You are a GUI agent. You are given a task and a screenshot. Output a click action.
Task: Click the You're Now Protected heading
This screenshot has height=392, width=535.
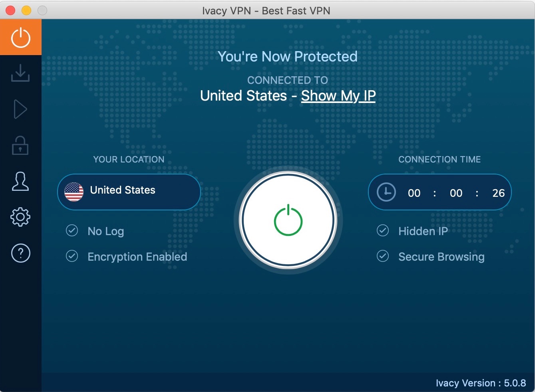point(287,57)
